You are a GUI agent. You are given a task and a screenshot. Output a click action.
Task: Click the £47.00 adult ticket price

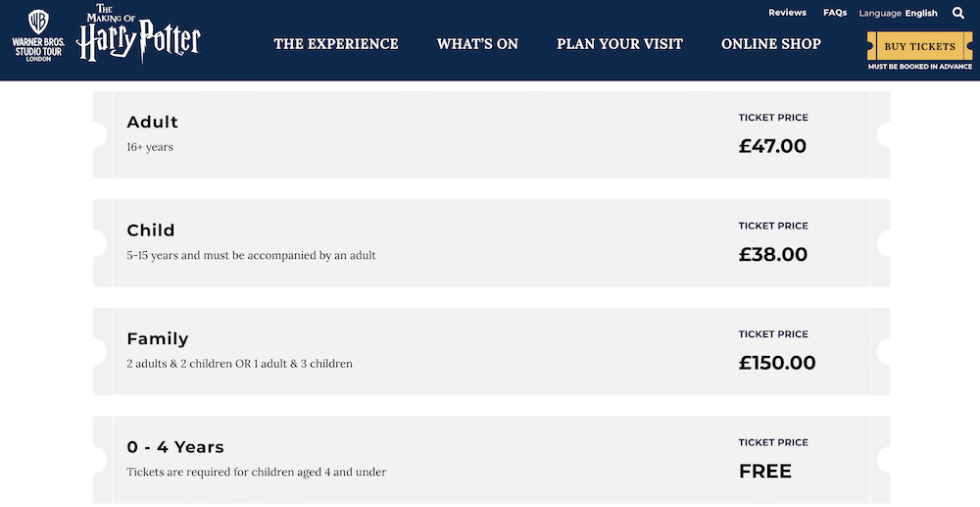[772, 147]
